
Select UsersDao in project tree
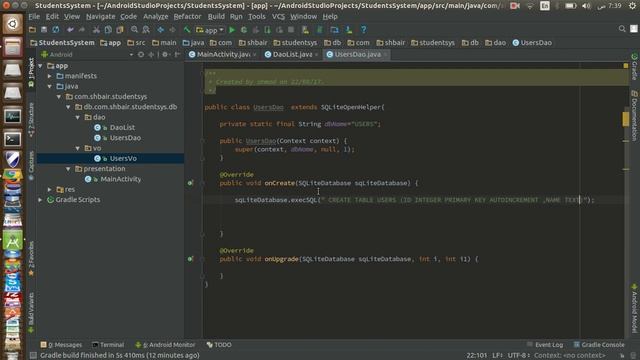[x=125, y=138]
